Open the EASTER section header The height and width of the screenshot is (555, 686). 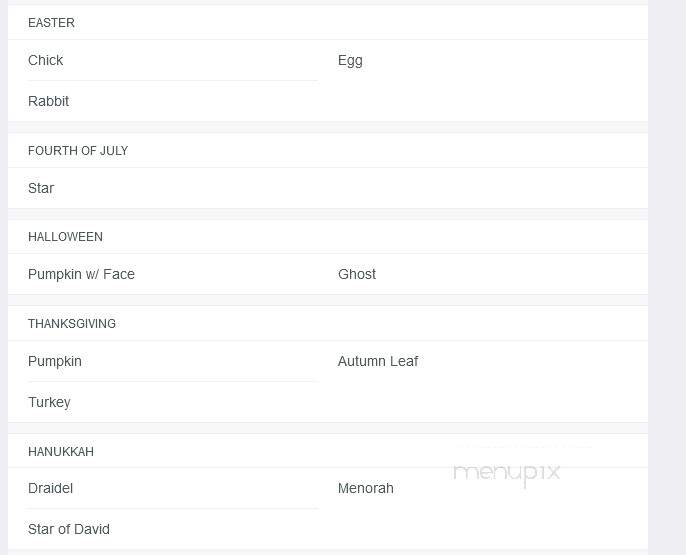tap(51, 23)
